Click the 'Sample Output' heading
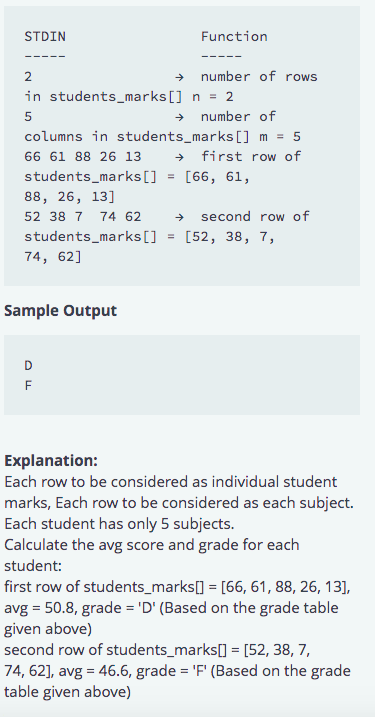The image size is (375, 717). tap(60, 311)
